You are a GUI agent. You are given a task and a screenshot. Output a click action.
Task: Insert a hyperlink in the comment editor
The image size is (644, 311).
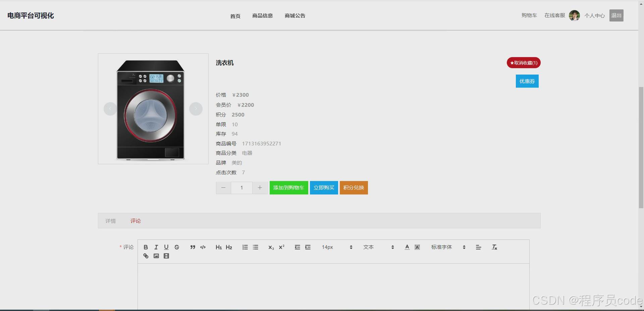click(x=146, y=256)
